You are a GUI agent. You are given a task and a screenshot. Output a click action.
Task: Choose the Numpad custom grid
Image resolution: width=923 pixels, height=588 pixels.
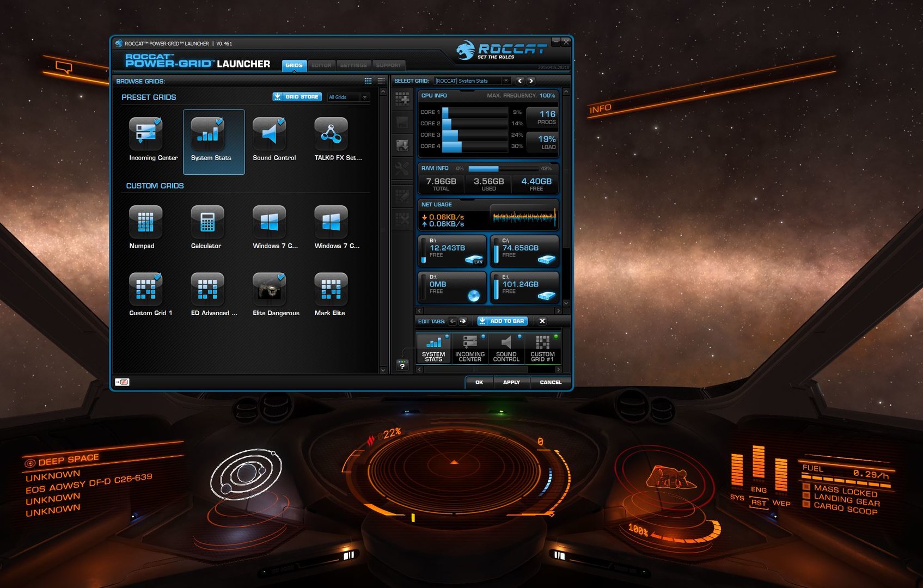pos(146,222)
